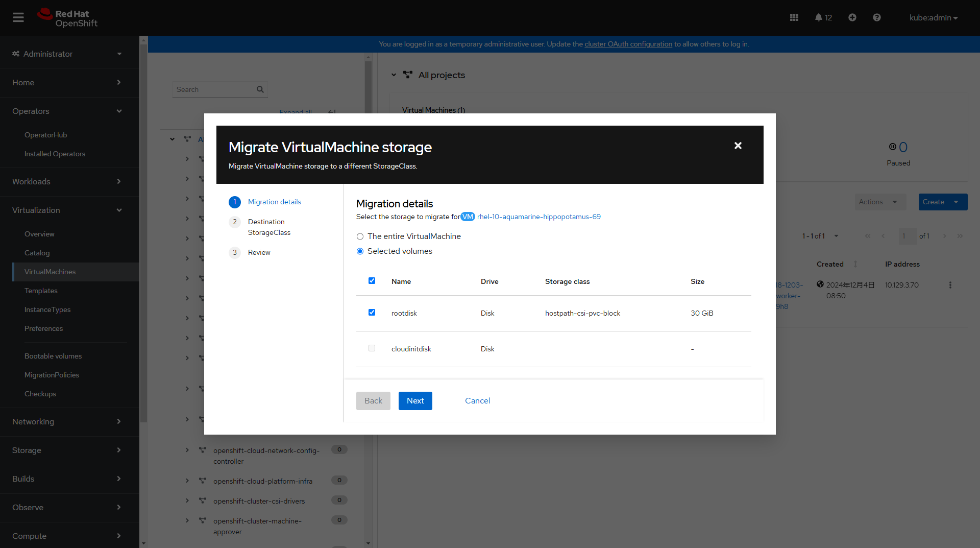Open the application launcher grid
The width and height of the screenshot is (980, 548).
794,17
